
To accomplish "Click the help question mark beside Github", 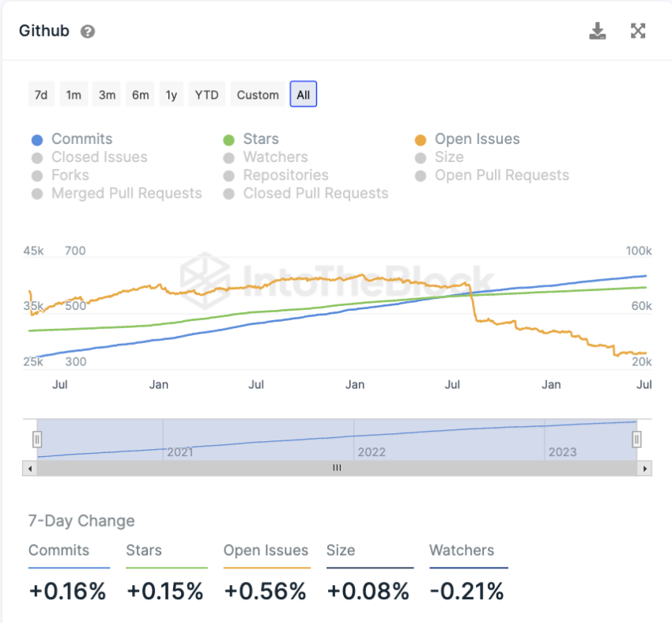I will pos(88,32).
